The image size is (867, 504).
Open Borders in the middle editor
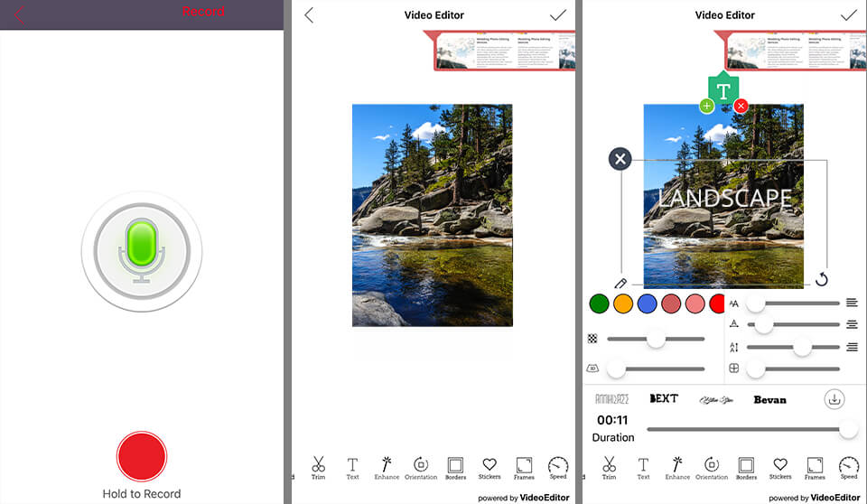(455, 468)
